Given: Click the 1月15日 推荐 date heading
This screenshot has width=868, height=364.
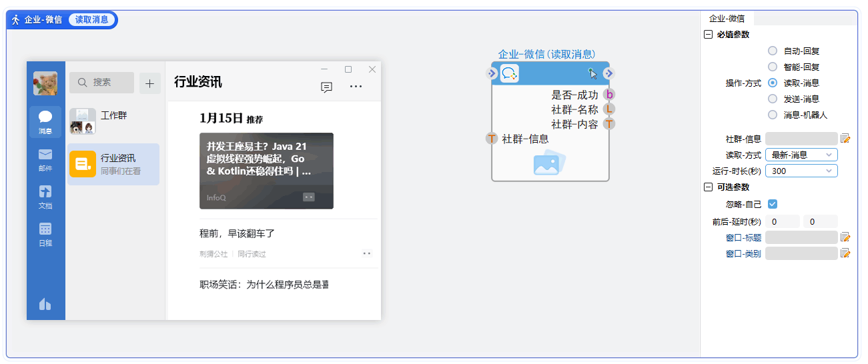Looking at the screenshot, I should pyautogui.click(x=231, y=119).
